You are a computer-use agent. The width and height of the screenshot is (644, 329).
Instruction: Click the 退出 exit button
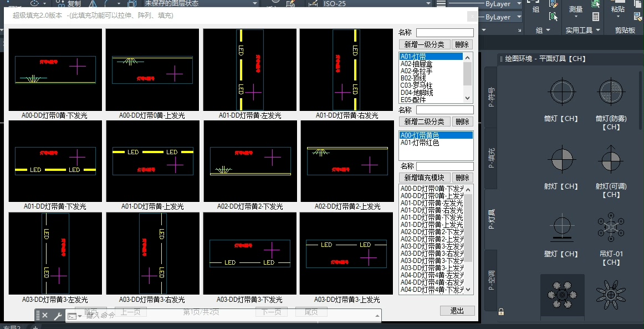457,311
